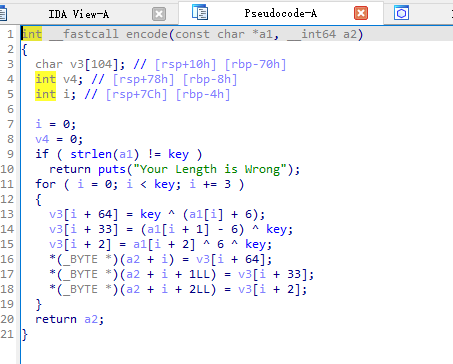Image resolution: width=453 pixels, height=364 pixels.
Task: Click the blue hexagon icon tab
Action: [401, 13]
